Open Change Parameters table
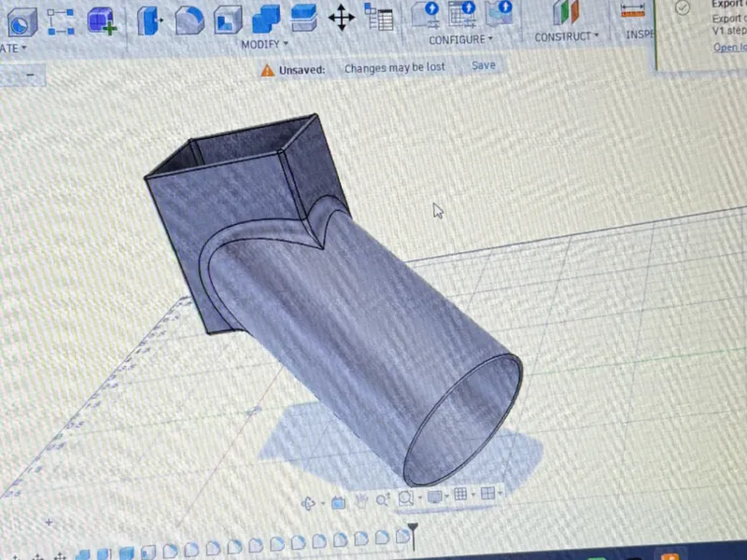The image size is (747, 560). tap(378, 16)
